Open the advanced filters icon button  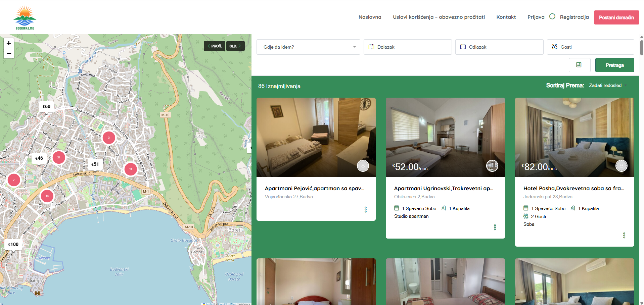pyautogui.click(x=579, y=65)
